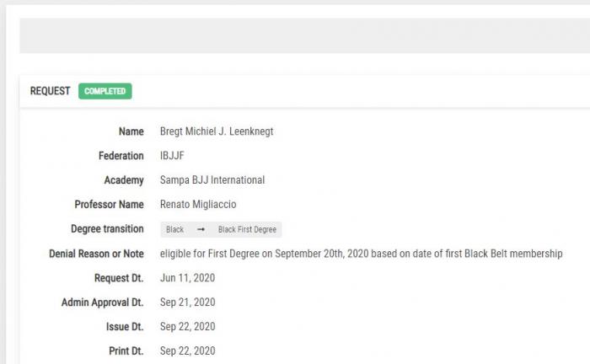Select name value Bregt Michiel J. Leenknegt
Viewport: 590px width, 364px height.
click(217, 131)
